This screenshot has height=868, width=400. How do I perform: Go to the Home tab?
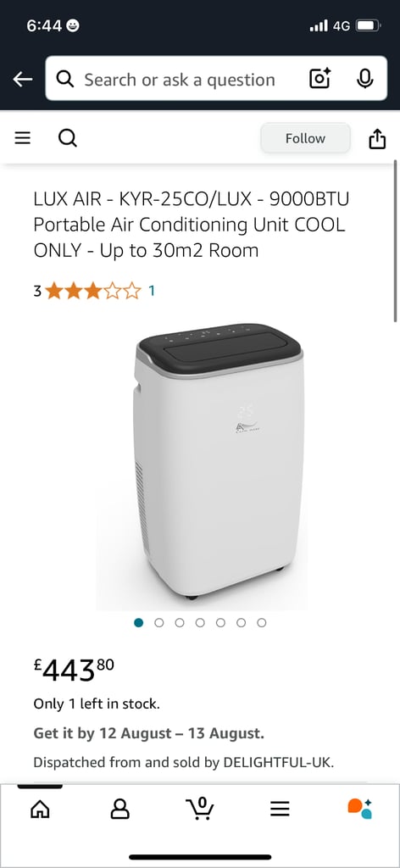(x=40, y=810)
